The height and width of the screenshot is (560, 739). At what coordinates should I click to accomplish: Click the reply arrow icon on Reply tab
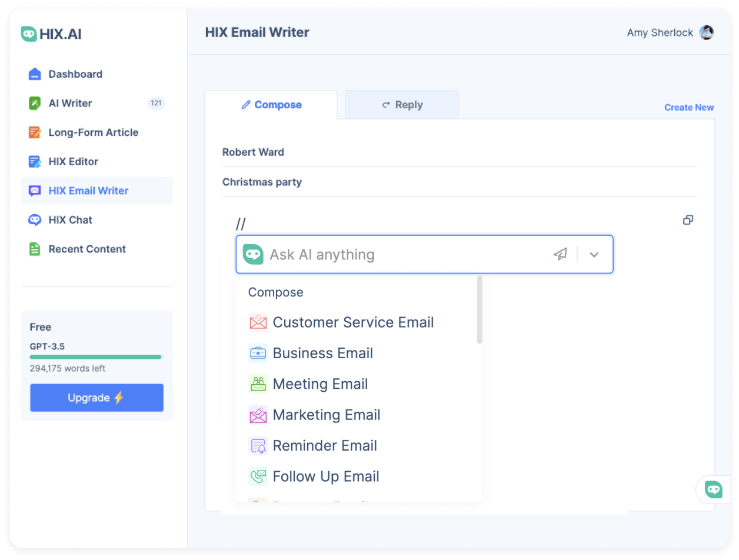(x=386, y=105)
